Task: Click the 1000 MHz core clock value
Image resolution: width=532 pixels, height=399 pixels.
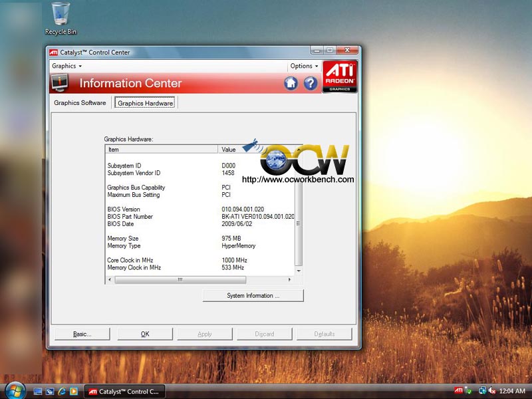Action: tap(235, 260)
